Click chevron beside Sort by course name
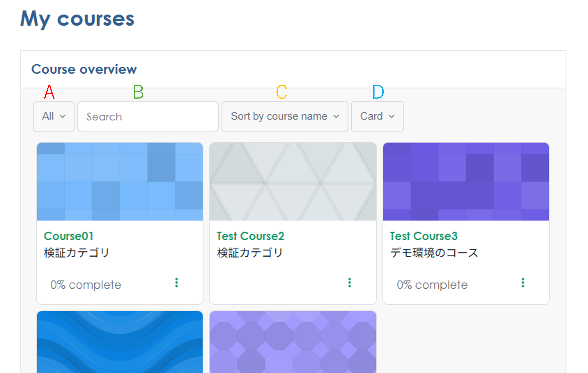588x373 pixels. coord(336,116)
